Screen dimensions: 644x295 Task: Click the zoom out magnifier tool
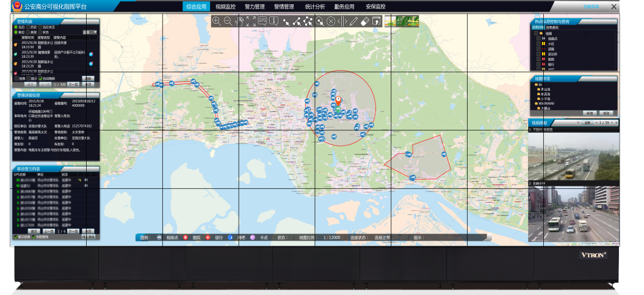228,21
